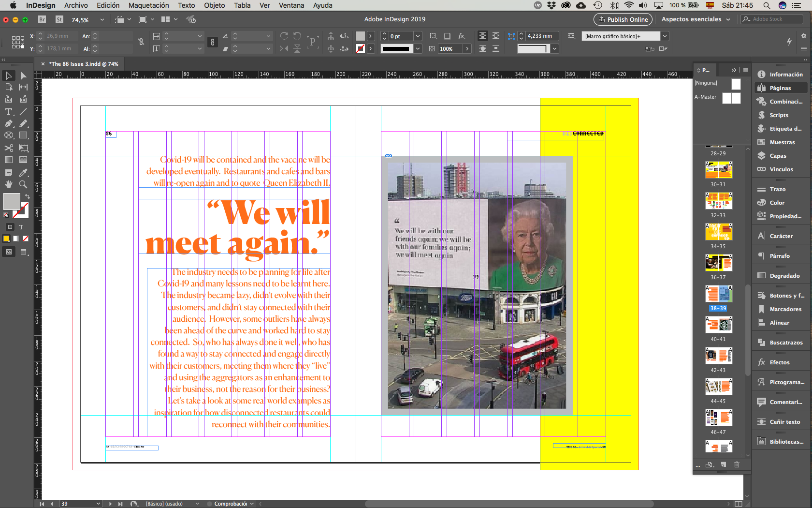Select the Line tool
Viewport: 812px width, 508px height.
pos(23,112)
